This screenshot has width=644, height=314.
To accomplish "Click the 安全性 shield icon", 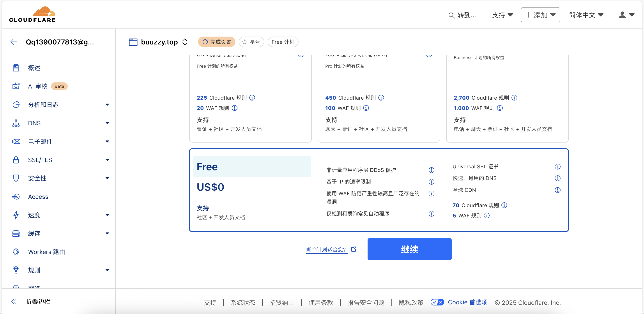I will (x=16, y=178).
